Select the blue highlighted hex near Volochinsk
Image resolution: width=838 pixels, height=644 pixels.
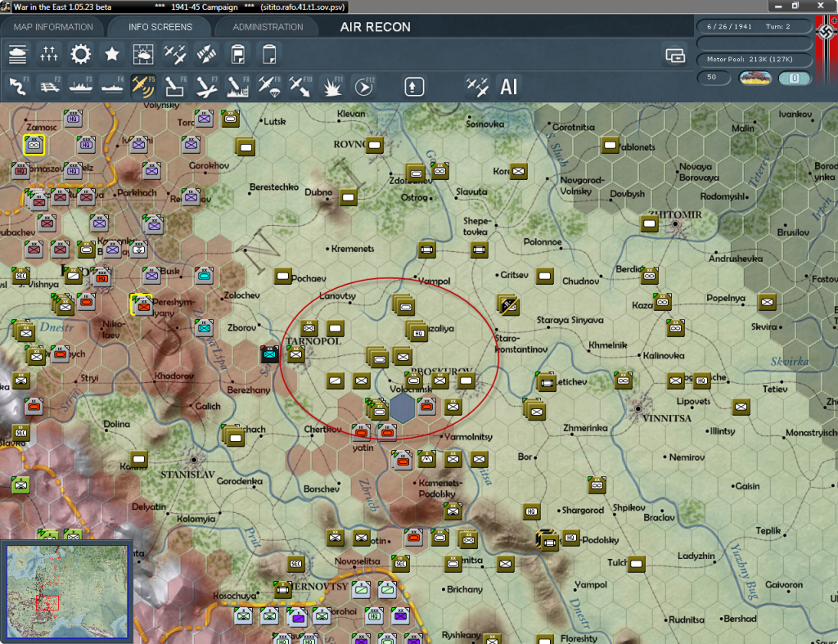pos(403,408)
